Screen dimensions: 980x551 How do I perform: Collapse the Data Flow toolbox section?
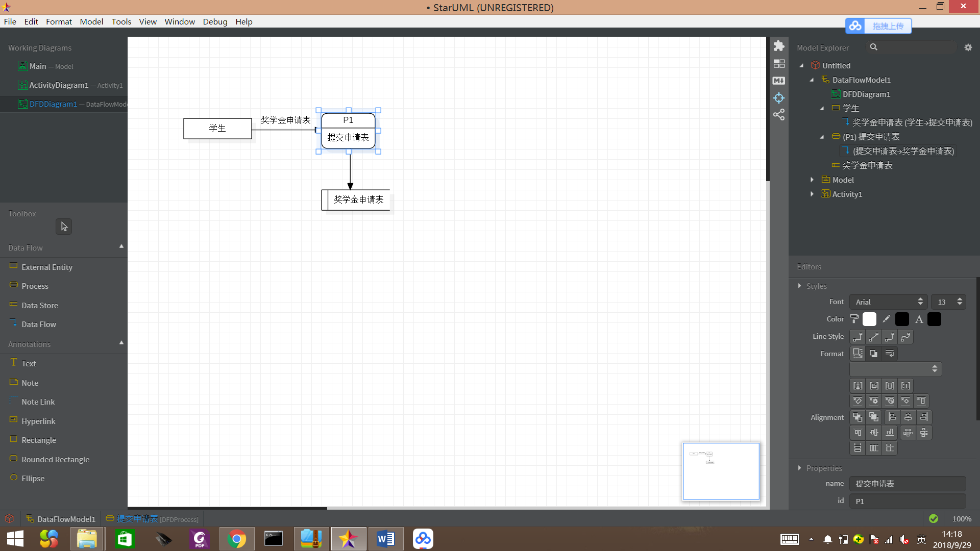[x=121, y=246]
